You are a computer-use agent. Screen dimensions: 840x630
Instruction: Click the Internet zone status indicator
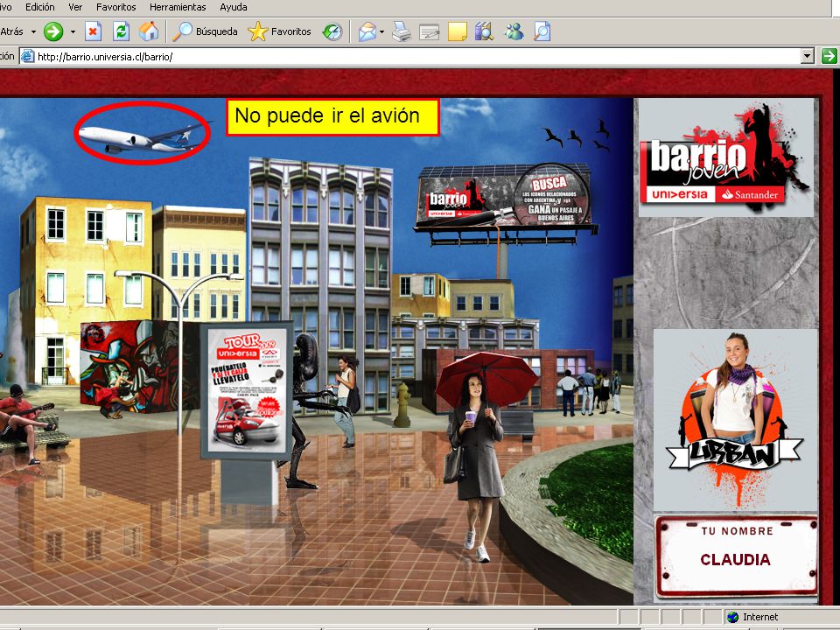(752, 617)
